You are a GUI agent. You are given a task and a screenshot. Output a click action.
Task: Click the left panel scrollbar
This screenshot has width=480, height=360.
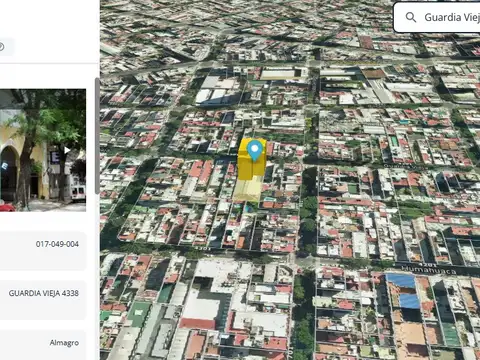[97, 136]
